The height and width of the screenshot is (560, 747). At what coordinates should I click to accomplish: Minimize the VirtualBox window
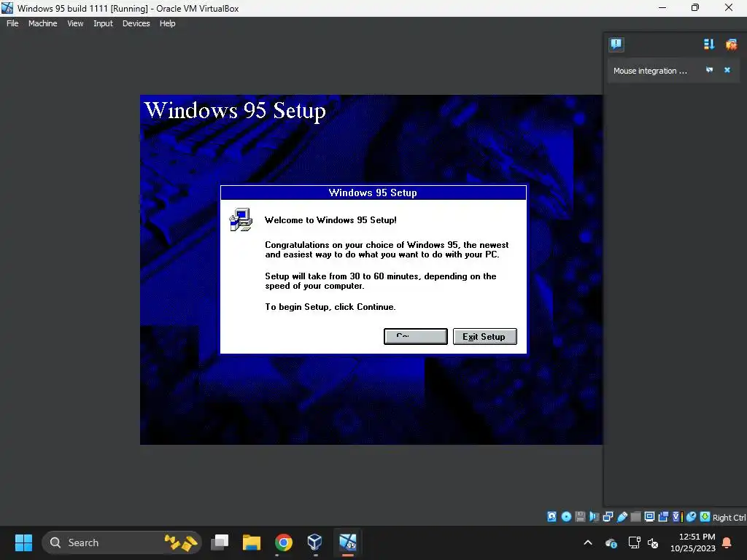coord(662,7)
